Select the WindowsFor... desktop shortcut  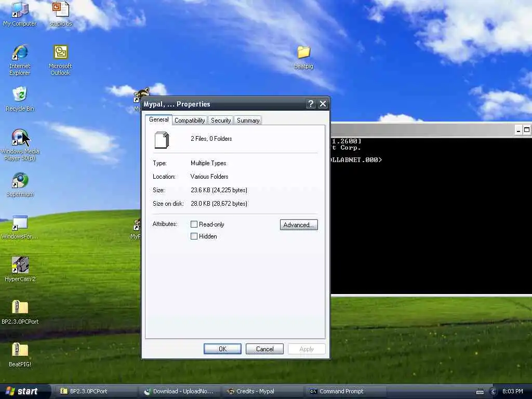tap(20, 228)
